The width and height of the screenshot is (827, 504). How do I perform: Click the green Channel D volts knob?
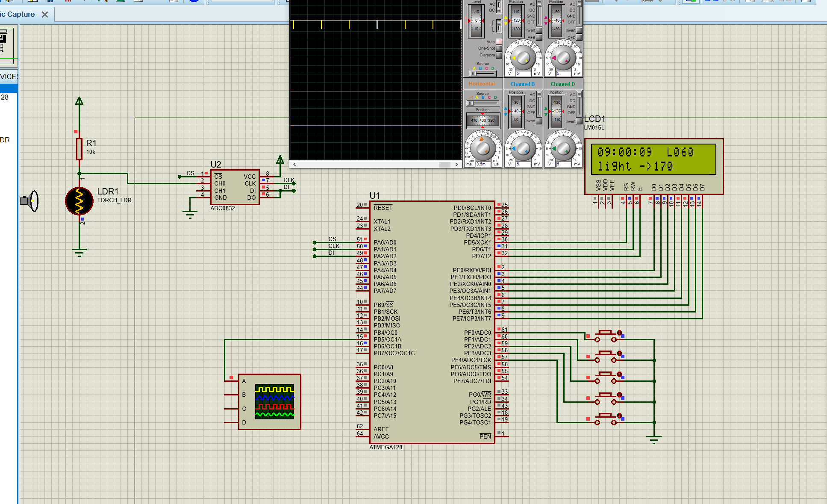click(x=563, y=149)
